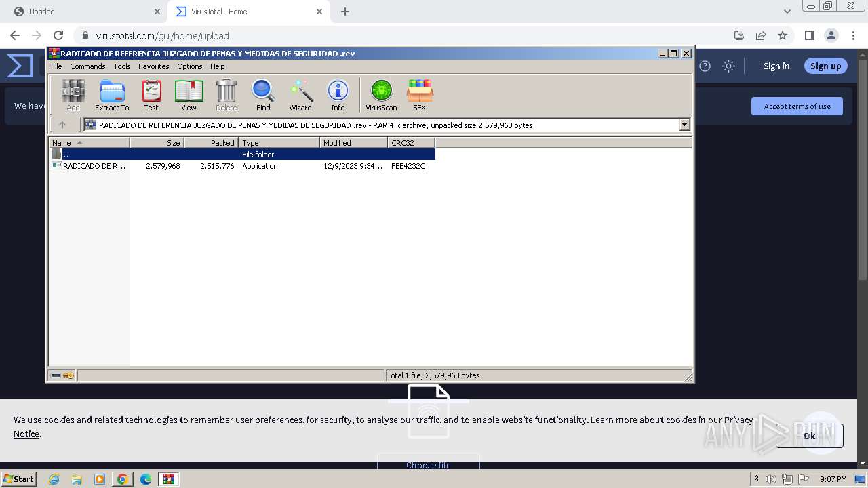
Task: Toggle VirusTotal light/dark theme
Action: tap(728, 66)
